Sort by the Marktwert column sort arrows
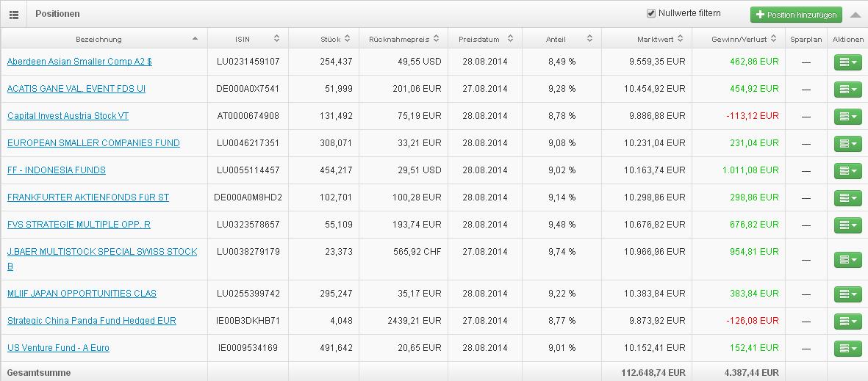The height and width of the screenshot is (381, 868). click(x=680, y=39)
